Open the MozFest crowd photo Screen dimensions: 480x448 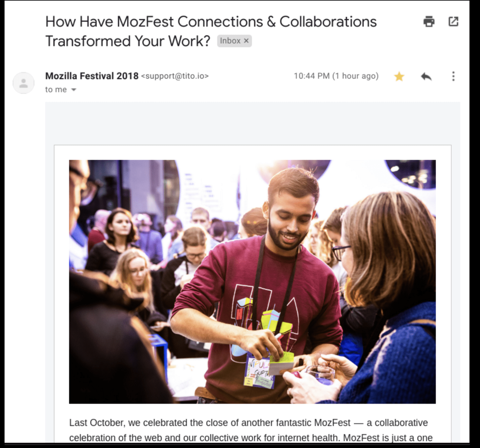point(252,282)
